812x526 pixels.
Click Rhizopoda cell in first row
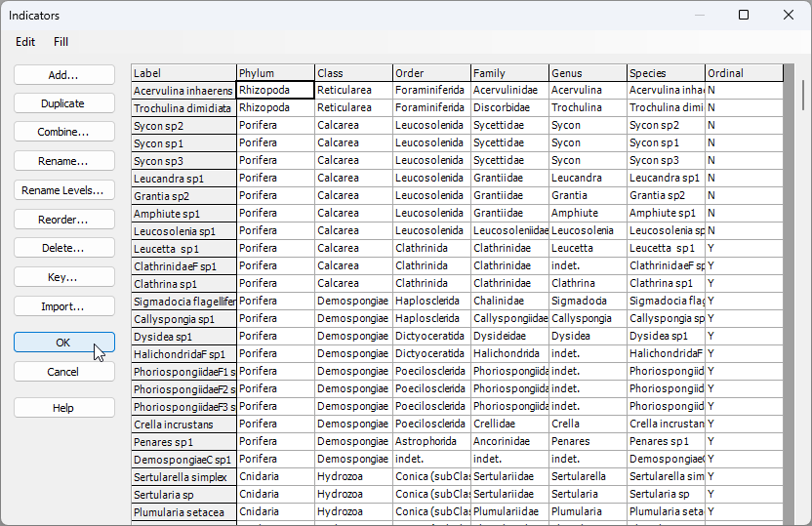pos(275,90)
